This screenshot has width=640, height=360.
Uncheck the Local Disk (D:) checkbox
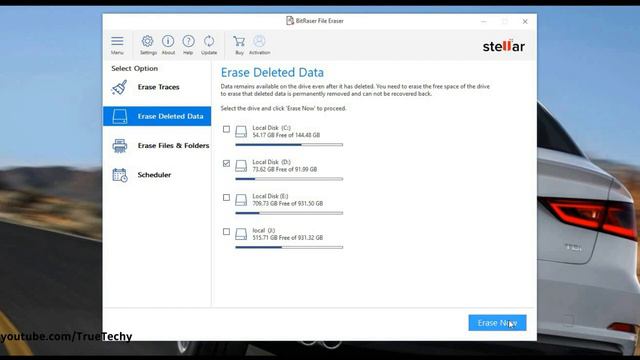click(227, 164)
